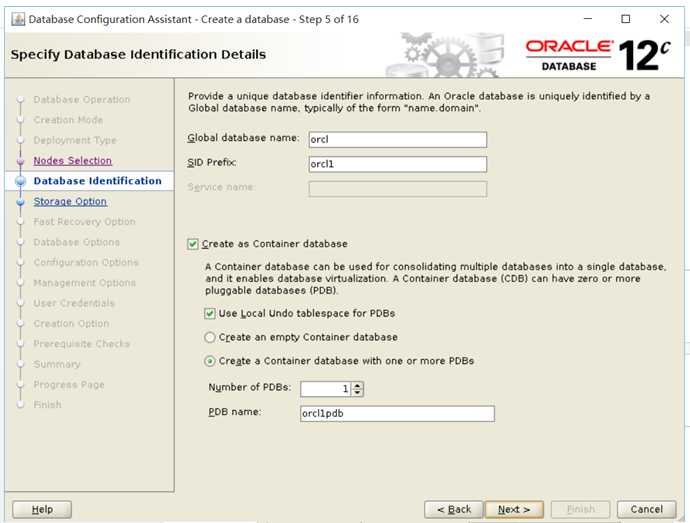Click the Help button
The height and width of the screenshot is (523, 690).
coord(42,509)
